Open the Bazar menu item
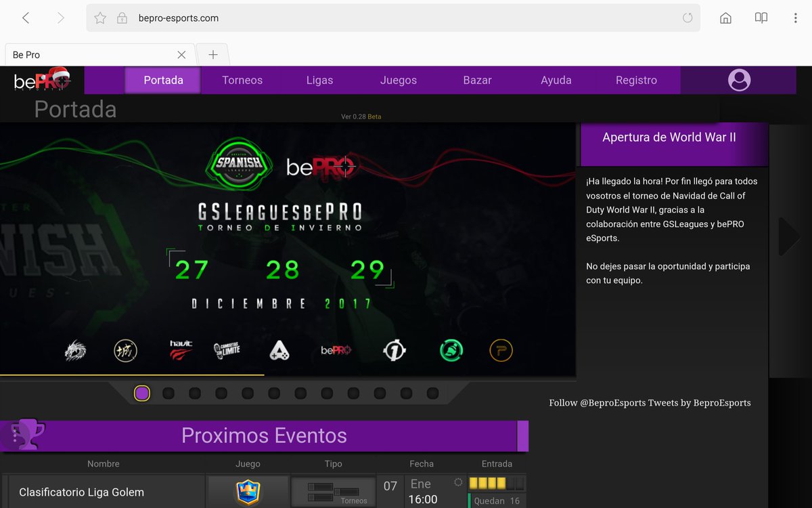 tap(477, 80)
